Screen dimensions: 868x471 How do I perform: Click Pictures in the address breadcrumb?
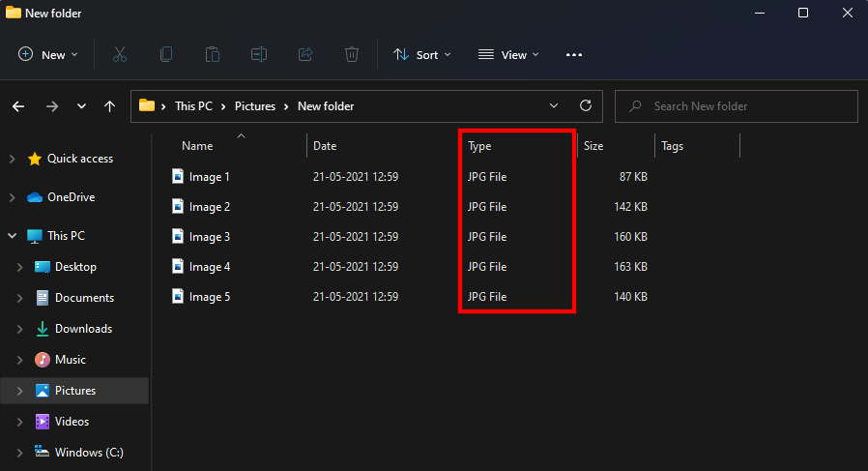[254, 106]
